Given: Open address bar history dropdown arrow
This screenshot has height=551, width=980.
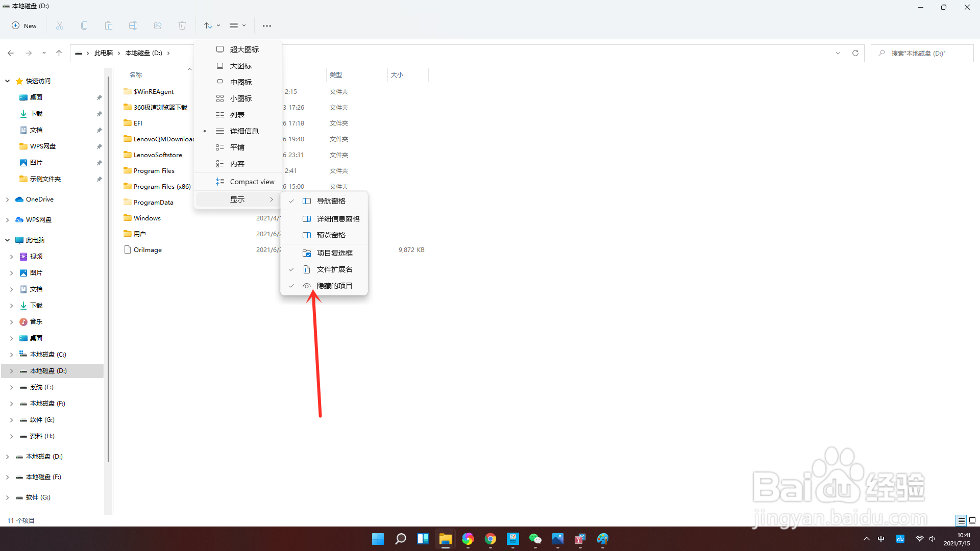Looking at the screenshot, I should pyautogui.click(x=838, y=53).
